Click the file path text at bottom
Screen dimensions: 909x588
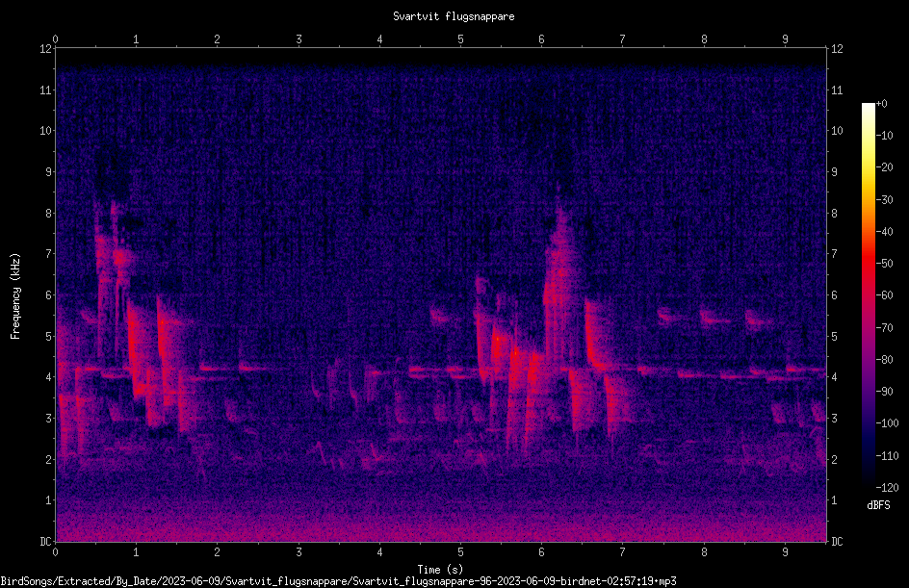pos(339,581)
